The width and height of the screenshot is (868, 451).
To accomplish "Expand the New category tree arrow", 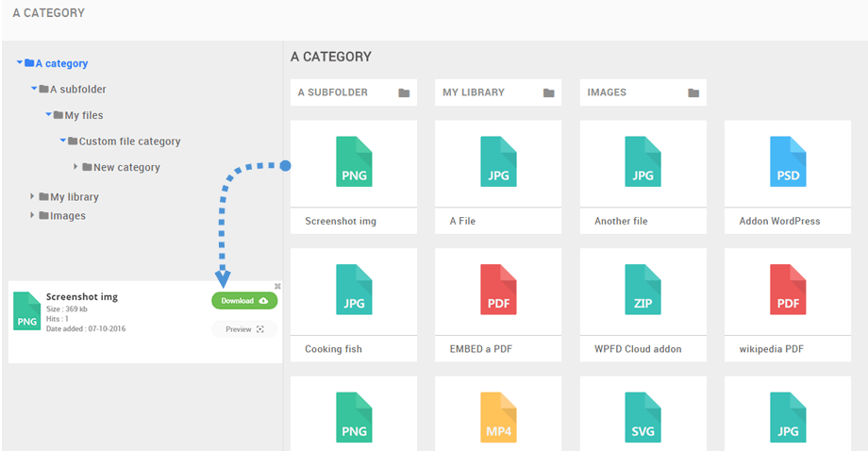I will 76,167.
